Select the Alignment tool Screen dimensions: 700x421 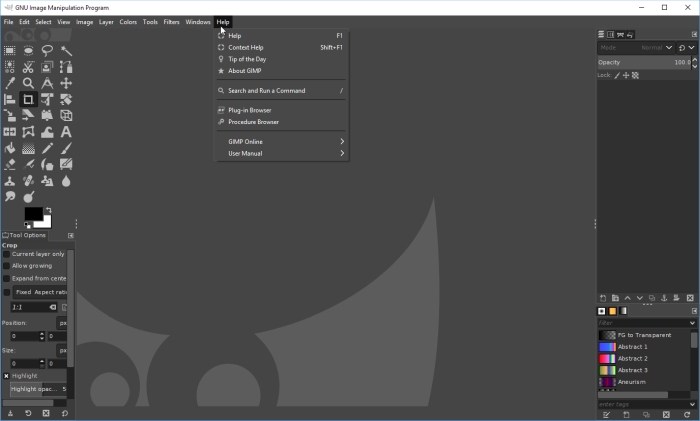[x=9, y=100]
